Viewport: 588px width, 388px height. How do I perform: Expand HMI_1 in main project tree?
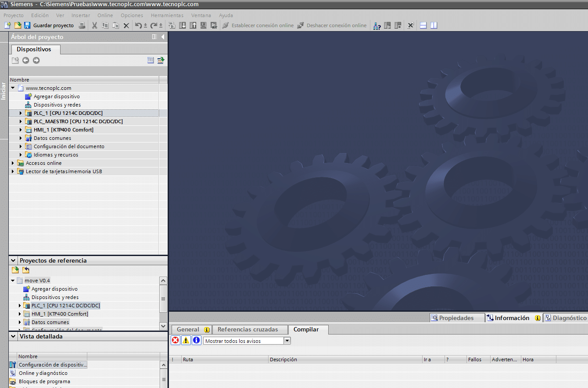tap(21, 130)
